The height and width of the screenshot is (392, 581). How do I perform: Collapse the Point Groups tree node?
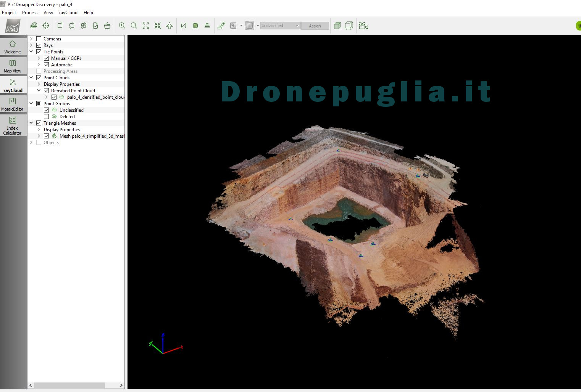click(x=31, y=104)
